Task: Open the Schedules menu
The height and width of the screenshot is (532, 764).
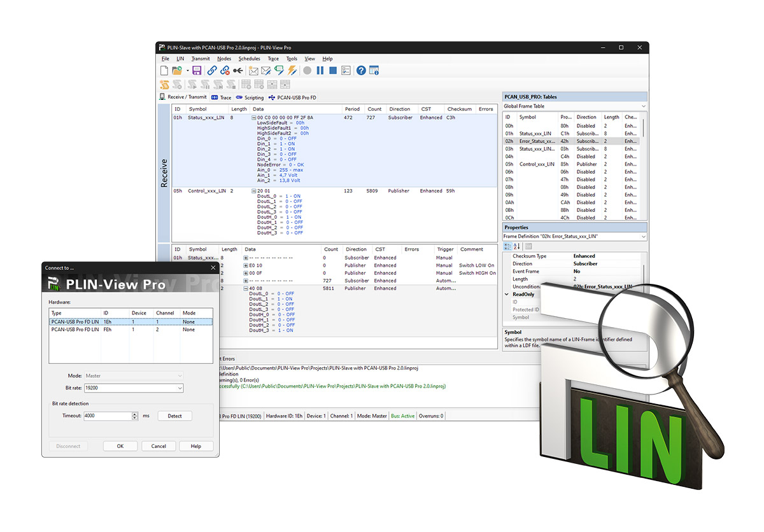Action: click(x=249, y=59)
